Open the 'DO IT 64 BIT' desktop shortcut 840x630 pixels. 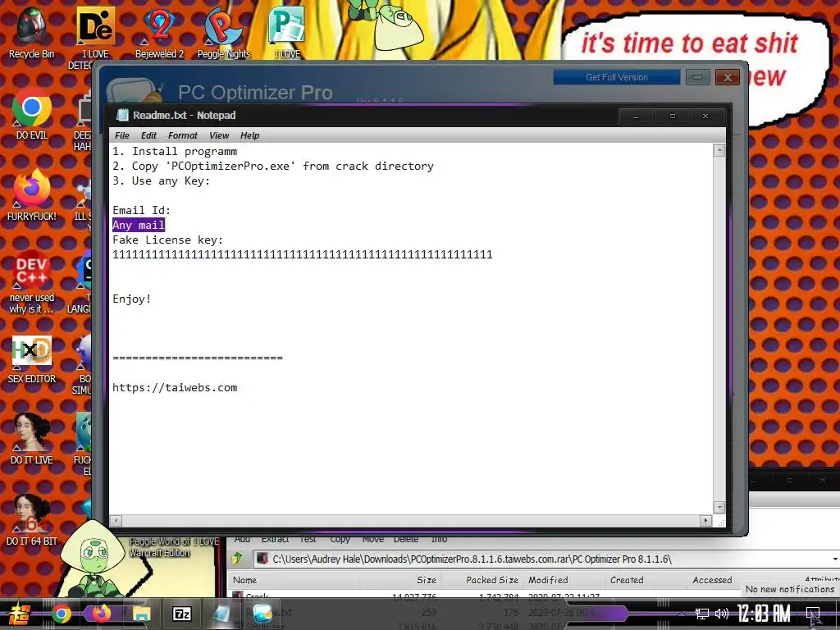coord(31,519)
